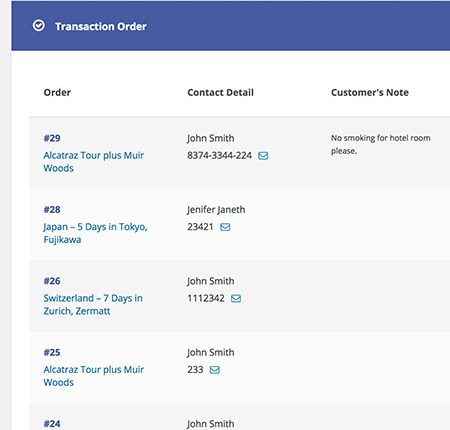The width and height of the screenshot is (450, 430).
Task: Click the Contact Detail column header
Action: tap(221, 92)
